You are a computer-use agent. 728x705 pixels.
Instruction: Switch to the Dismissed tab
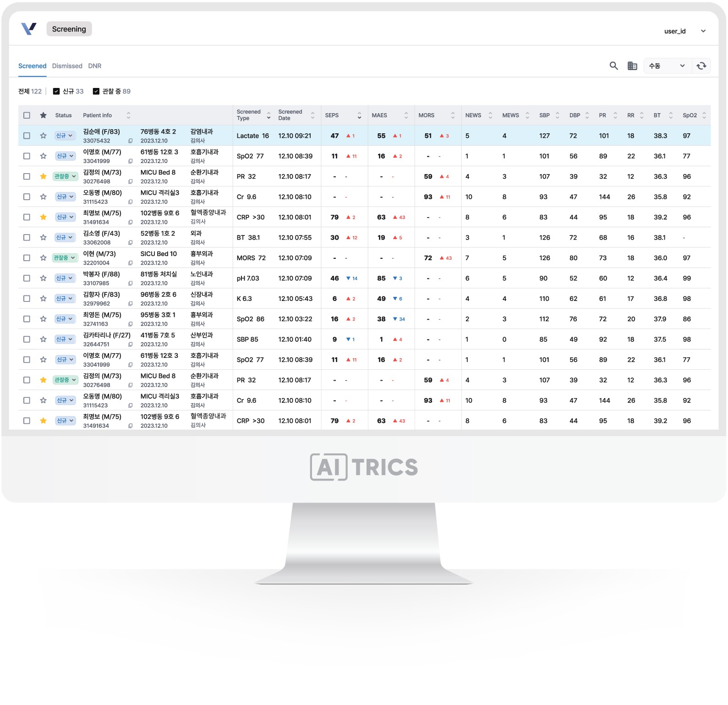pos(67,66)
